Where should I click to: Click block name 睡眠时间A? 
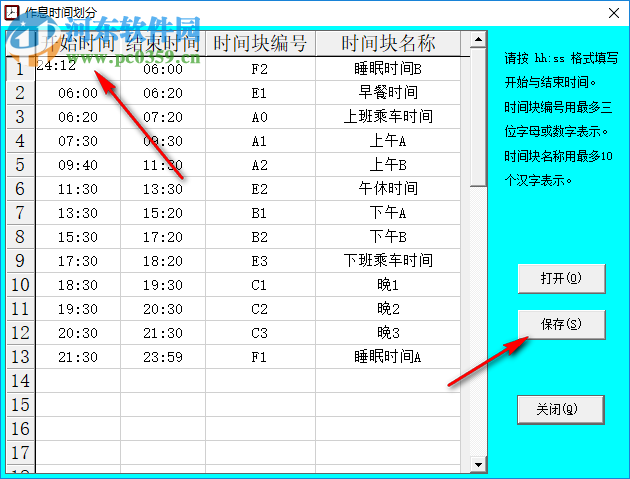[388, 357]
